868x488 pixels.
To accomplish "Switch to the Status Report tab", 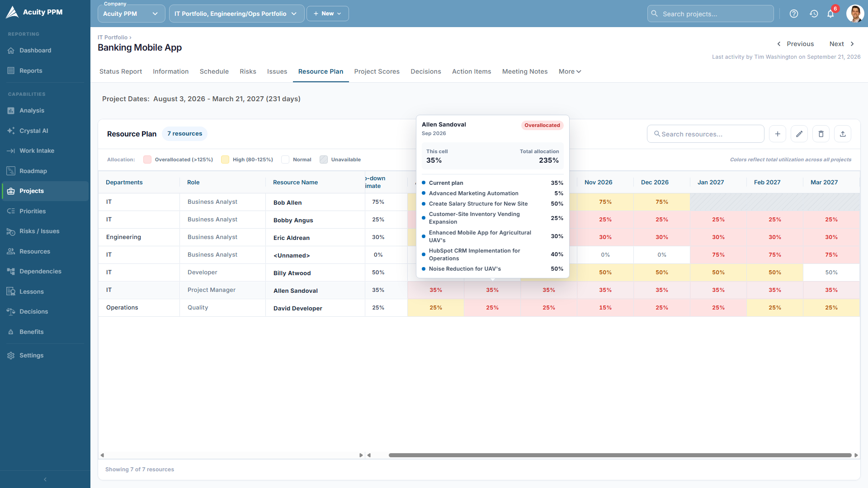I will (x=121, y=71).
